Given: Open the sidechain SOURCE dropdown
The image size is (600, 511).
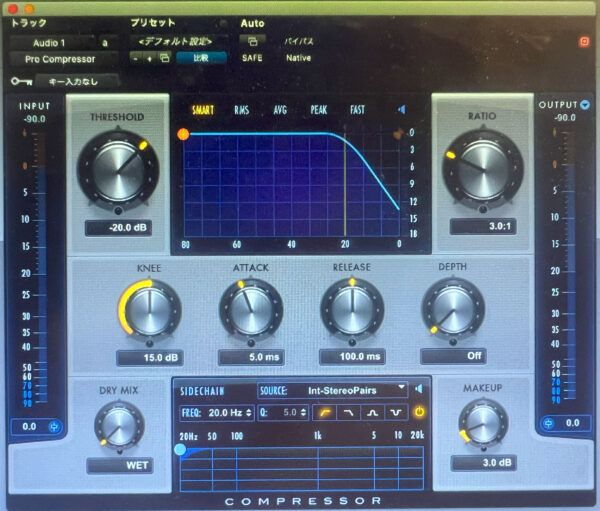Looking at the screenshot, I should point(333,390).
